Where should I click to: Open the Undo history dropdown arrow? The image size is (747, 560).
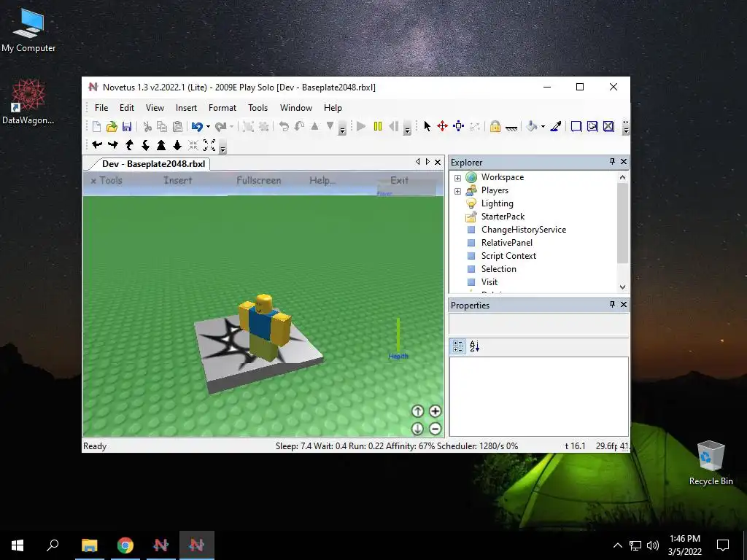(208, 127)
